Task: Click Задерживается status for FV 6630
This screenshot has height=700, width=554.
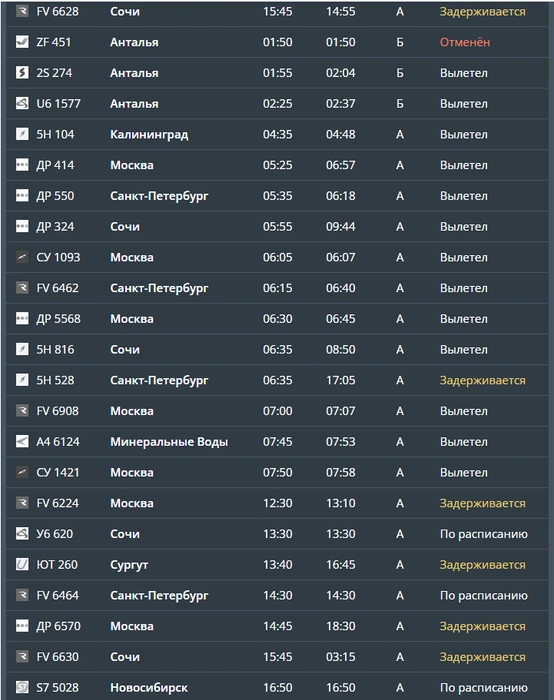Action: click(483, 657)
